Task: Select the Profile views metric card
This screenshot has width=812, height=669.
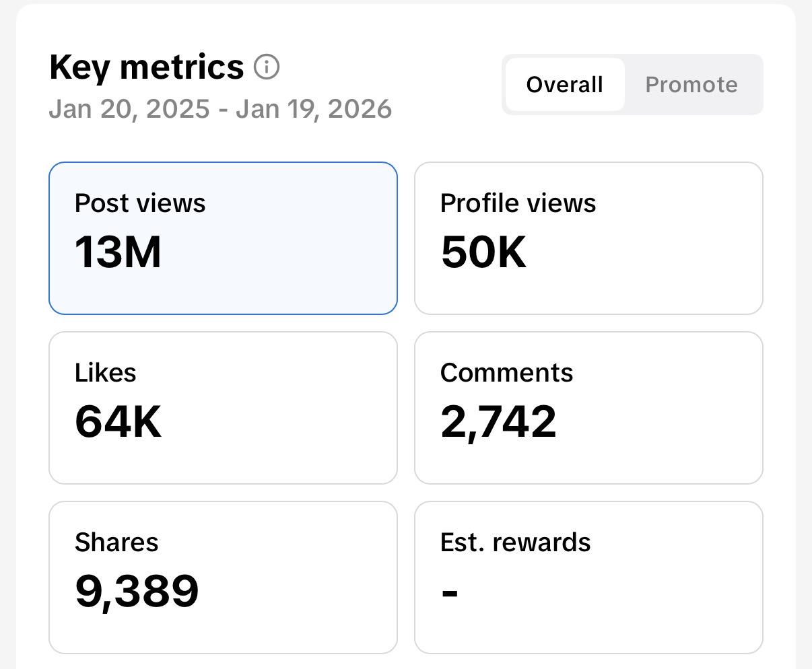Action: (x=588, y=238)
